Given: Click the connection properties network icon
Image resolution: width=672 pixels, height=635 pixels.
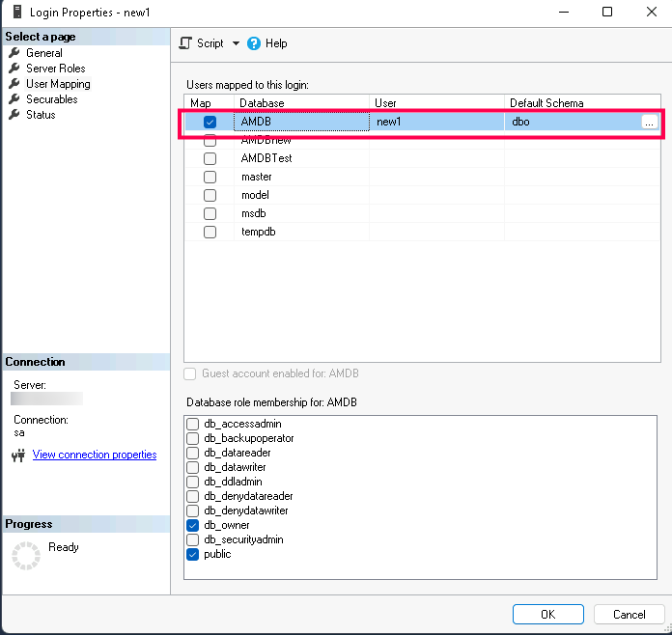Looking at the screenshot, I should (x=17, y=456).
